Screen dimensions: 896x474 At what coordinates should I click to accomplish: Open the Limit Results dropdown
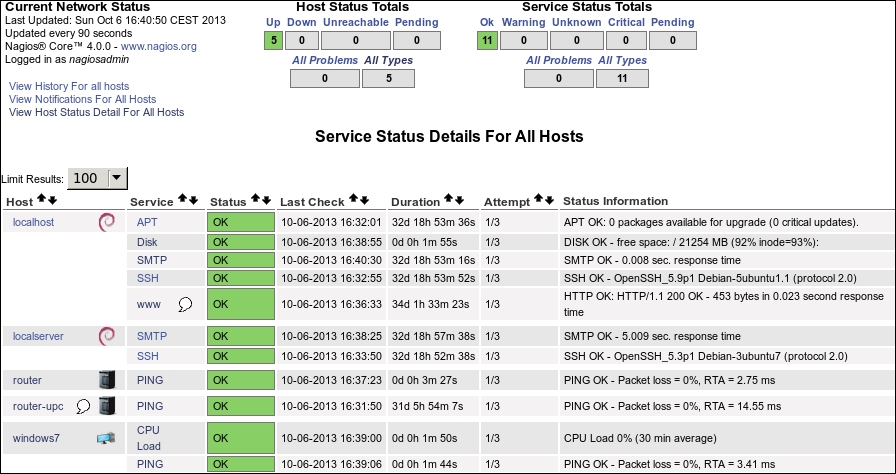point(118,178)
